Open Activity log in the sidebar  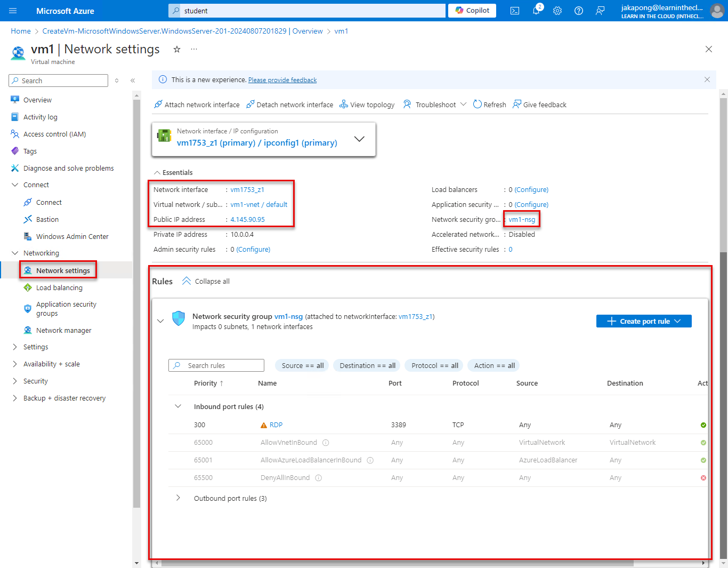point(41,117)
